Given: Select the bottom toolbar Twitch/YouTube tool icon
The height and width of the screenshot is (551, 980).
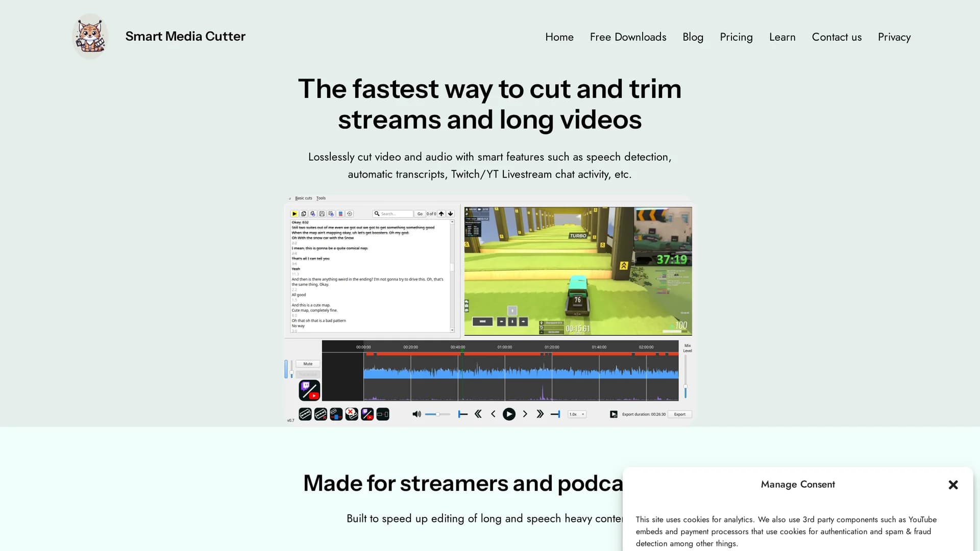Looking at the screenshot, I should point(367,414).
